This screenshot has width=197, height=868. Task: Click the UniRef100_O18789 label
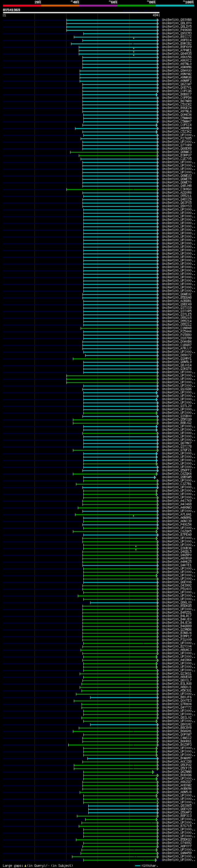coord(177,338)
